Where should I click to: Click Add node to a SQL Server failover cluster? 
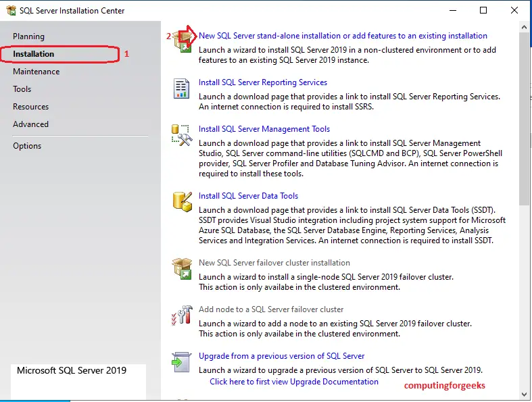coord(271,309)
